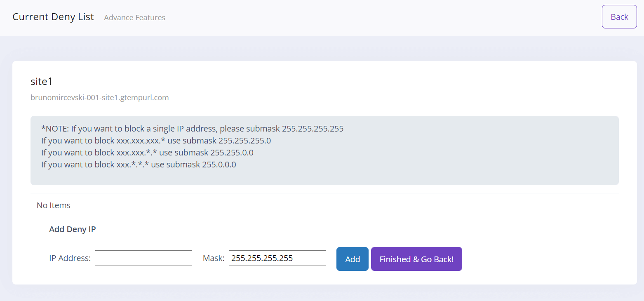This screenshot has width=644, height=301.
Task: Click the No Items row
Action: click(x=324, y=205)
